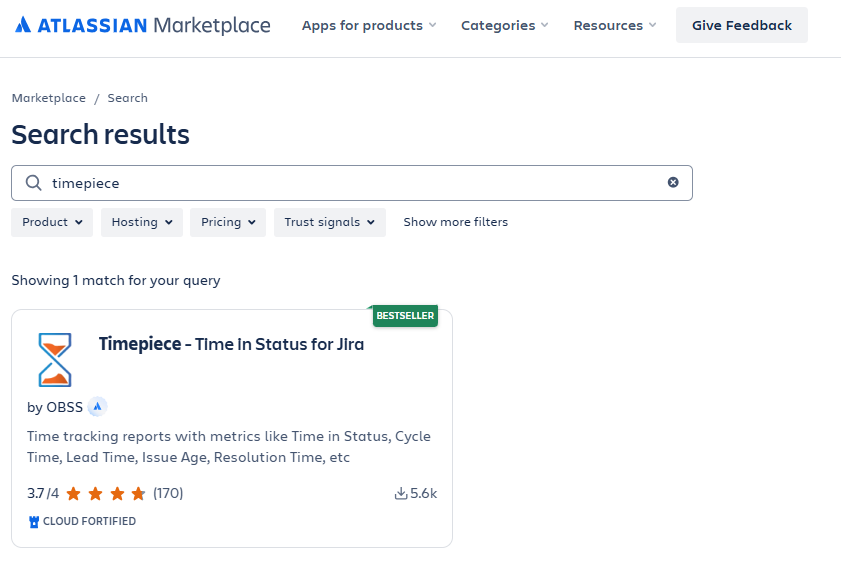The image size is (841, 565).
Task: Go to Marketplace breadcrumb link
Action: point(48,98)
